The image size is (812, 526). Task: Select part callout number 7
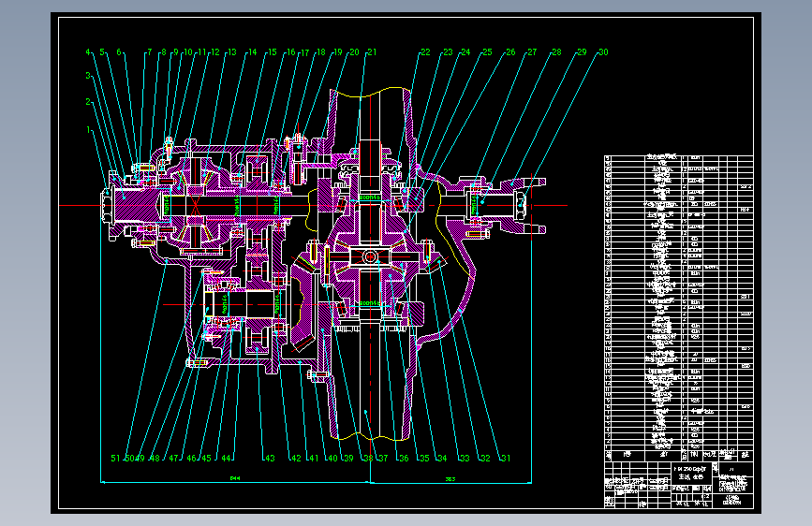[150, 52]
